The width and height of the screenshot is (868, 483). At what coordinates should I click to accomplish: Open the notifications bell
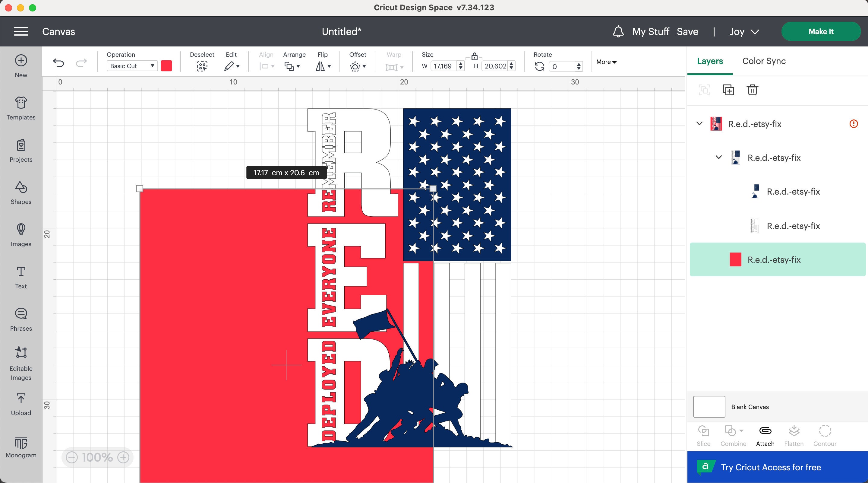(x=618, y=31)
